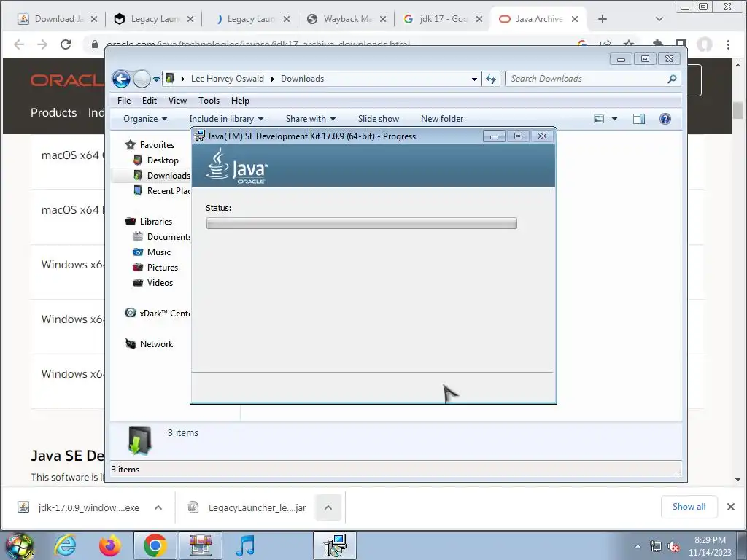Open View menu in Explorer
747x560 pixels.
(177, 101)
